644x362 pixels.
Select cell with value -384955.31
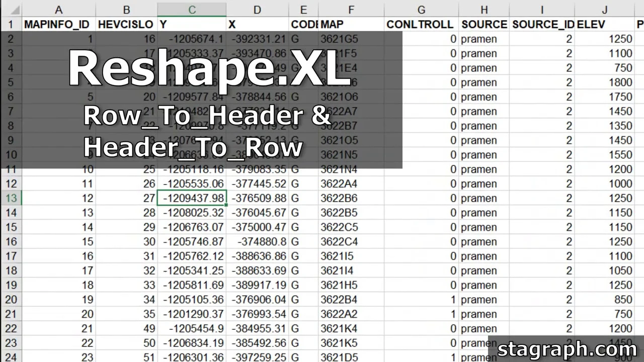257,328
